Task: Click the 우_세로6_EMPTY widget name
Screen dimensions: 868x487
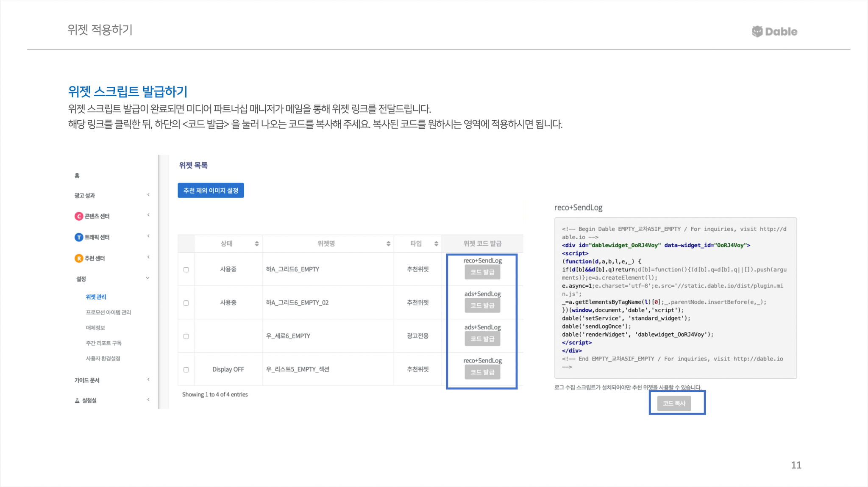Action: [x=288, y=336]
